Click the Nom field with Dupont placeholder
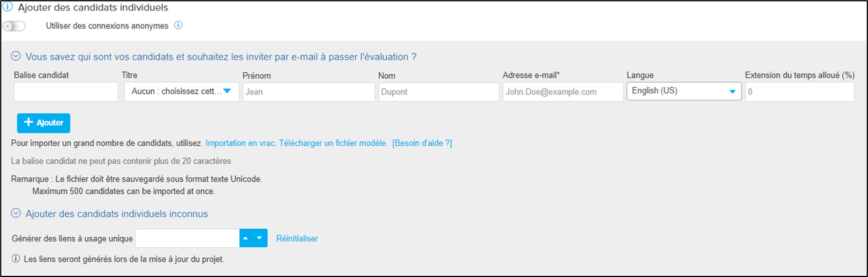The height and width of the screenshot is (277, 868). click(439, 92)
